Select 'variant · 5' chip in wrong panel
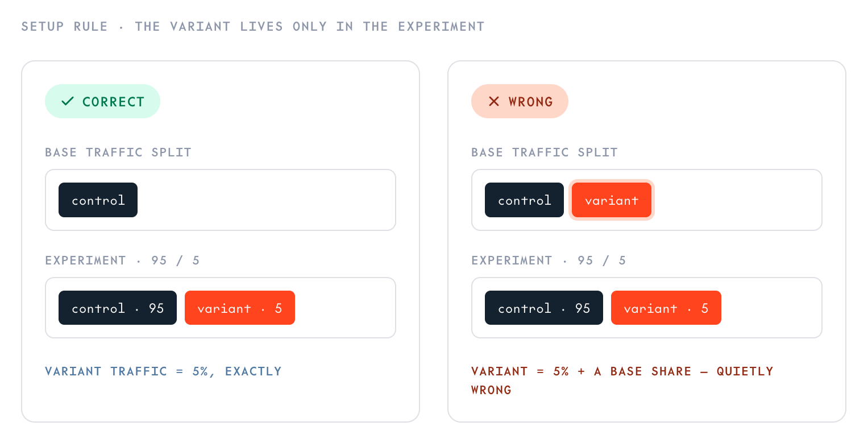The image size is (868, 426). click(666, 308)
